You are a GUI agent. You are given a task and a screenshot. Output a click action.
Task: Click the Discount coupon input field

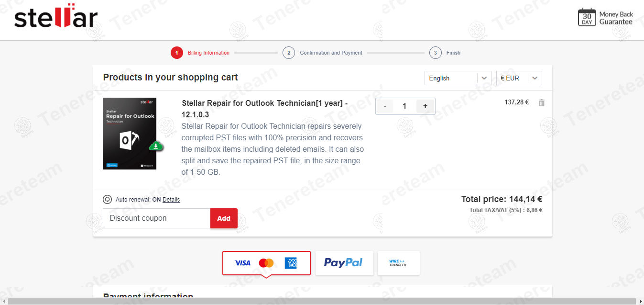click(156, 218)
